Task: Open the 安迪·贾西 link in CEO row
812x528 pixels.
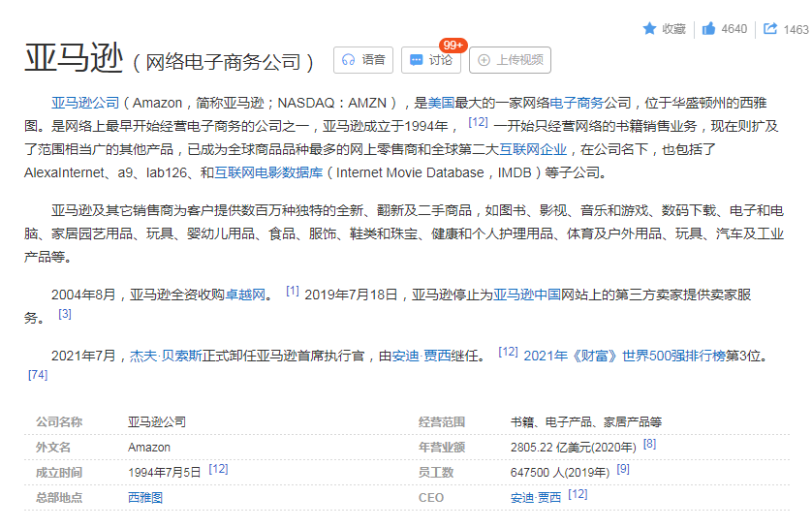Action: [536, 497]
